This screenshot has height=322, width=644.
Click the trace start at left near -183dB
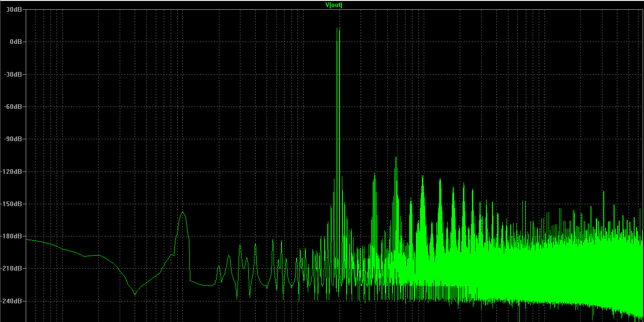coord(27,239)
